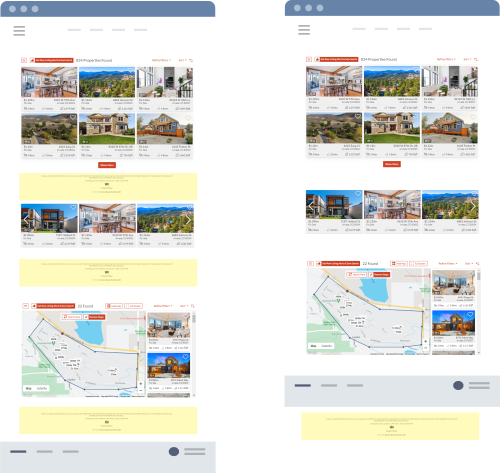Open Sort dropdown above right window grid
This screenshot has width=500, height=473.
[x=467, y=59]
